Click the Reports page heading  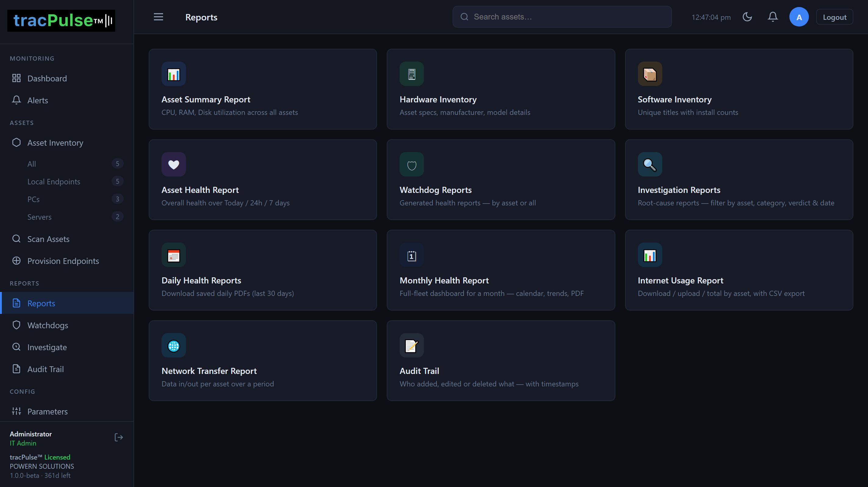201,17
